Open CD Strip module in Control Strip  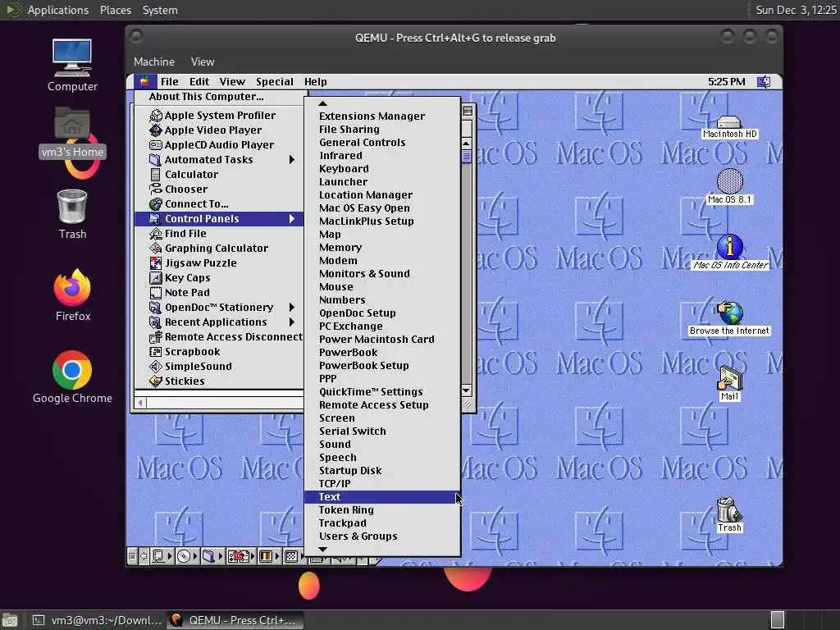point(187,557)
